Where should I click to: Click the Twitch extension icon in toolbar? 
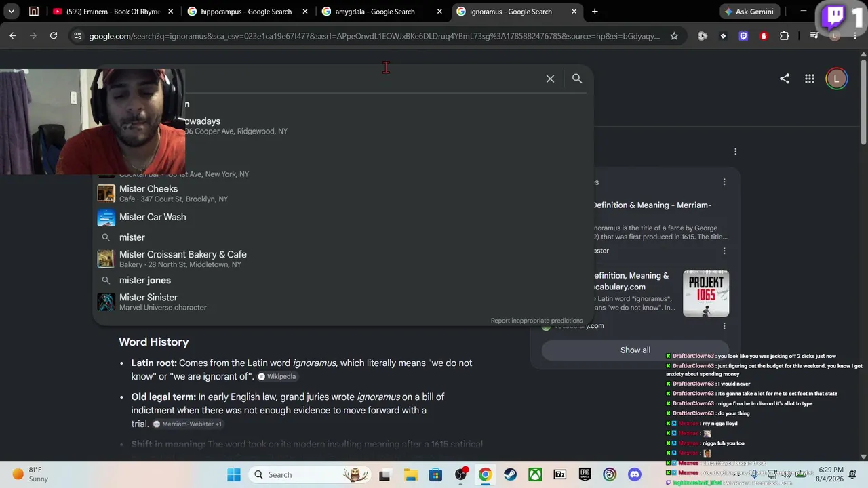(x=743, y=36)
